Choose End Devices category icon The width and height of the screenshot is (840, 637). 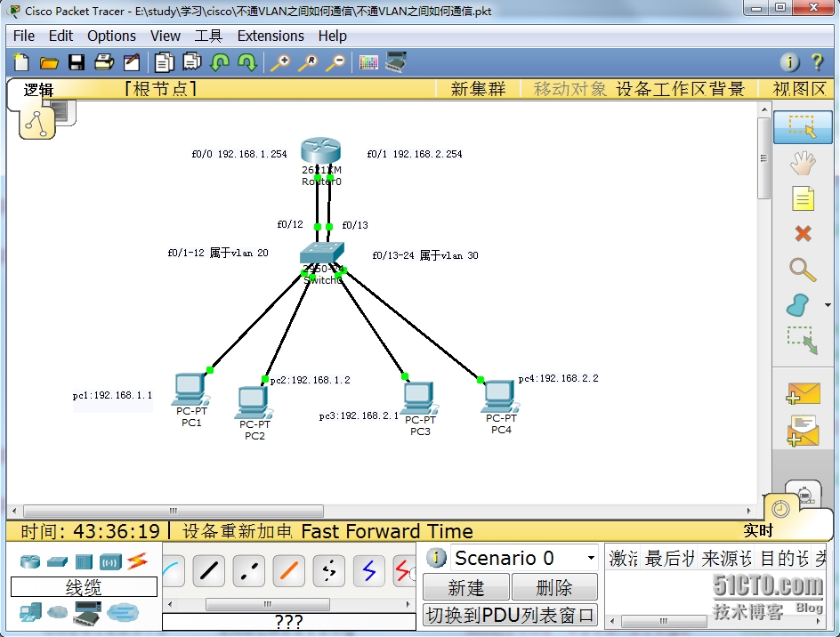click(x=30, y=612)
